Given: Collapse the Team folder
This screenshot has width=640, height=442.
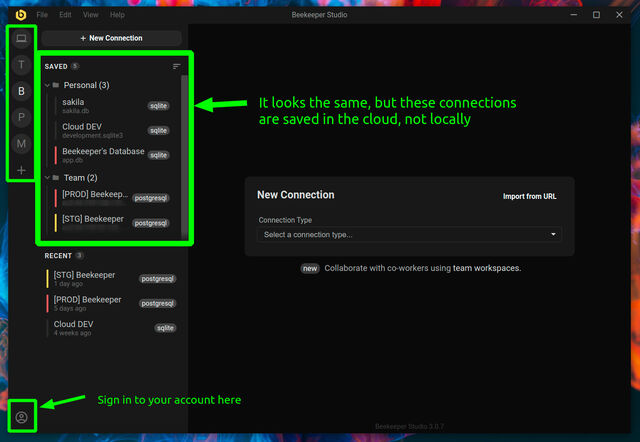Looking at the screenshot, I should tap(47, 178).
